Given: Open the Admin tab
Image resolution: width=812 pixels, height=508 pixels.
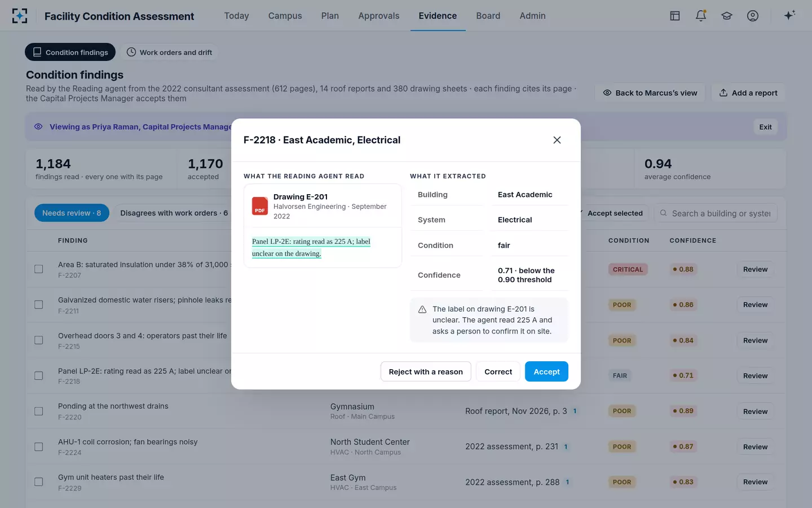Looking at the screenshot, I should tap(532, 16).
